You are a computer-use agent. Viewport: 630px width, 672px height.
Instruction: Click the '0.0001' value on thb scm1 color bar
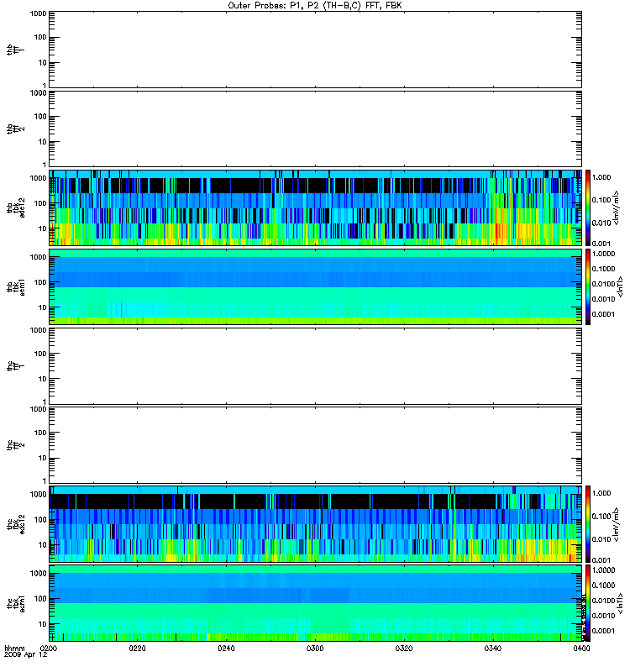603,314
